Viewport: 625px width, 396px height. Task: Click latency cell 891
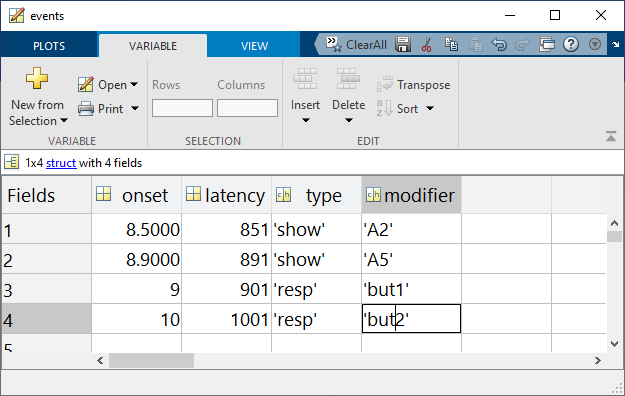(226, 259)
